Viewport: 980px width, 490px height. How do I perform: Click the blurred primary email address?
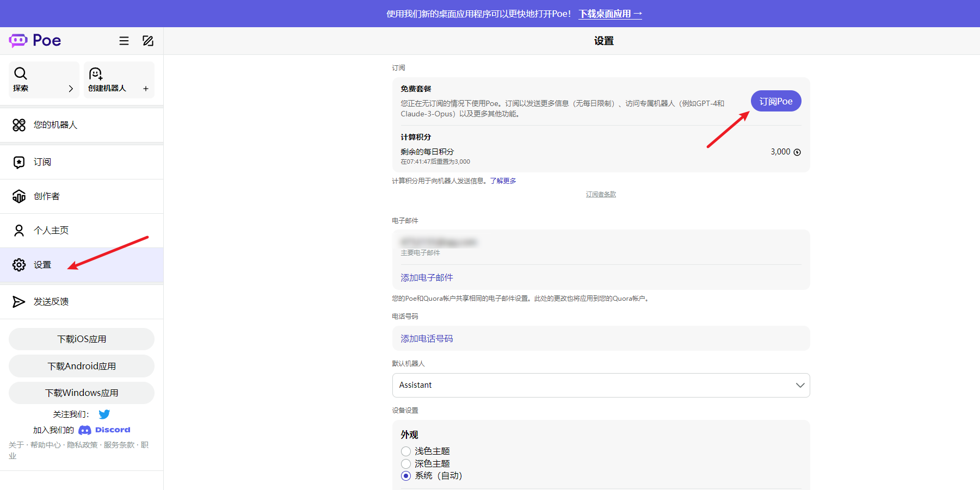click(439, 242)
